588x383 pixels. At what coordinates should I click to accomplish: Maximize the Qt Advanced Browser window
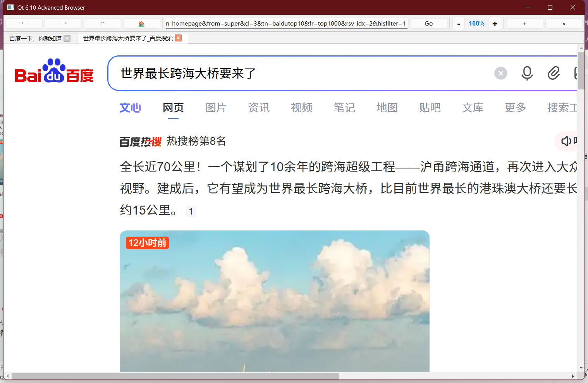(550, 7)
